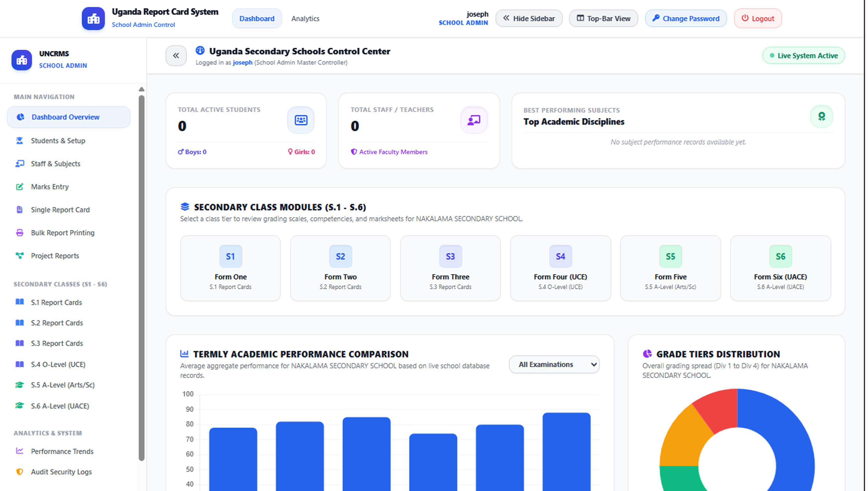Open S.4 O-Level (UCE) sidebar link
This screenshot has height=491, width=868.
(x=69, y=365)
